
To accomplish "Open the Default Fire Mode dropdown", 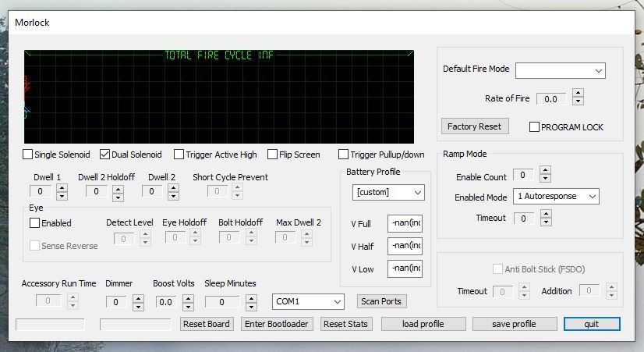I will click(x=561, y=71).
